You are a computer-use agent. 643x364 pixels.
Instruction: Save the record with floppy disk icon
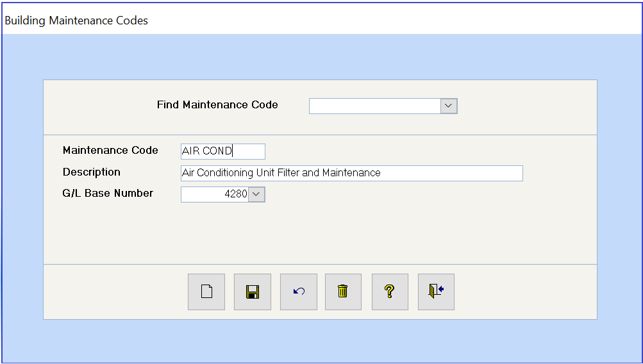click(x=253, y=292)
